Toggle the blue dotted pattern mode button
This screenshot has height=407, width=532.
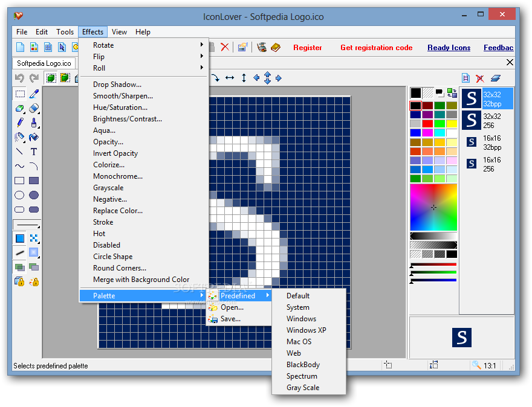tap(34, 239)
